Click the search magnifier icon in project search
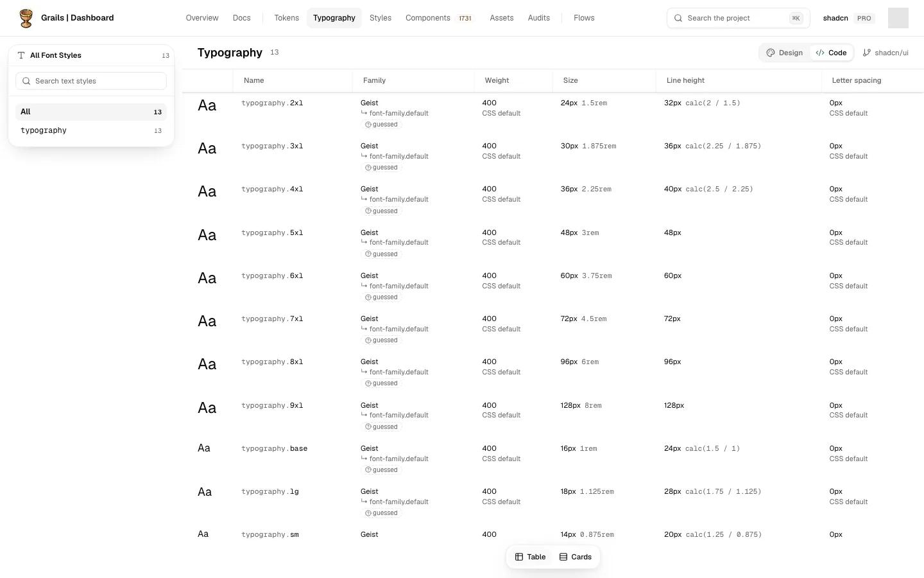 678,18
